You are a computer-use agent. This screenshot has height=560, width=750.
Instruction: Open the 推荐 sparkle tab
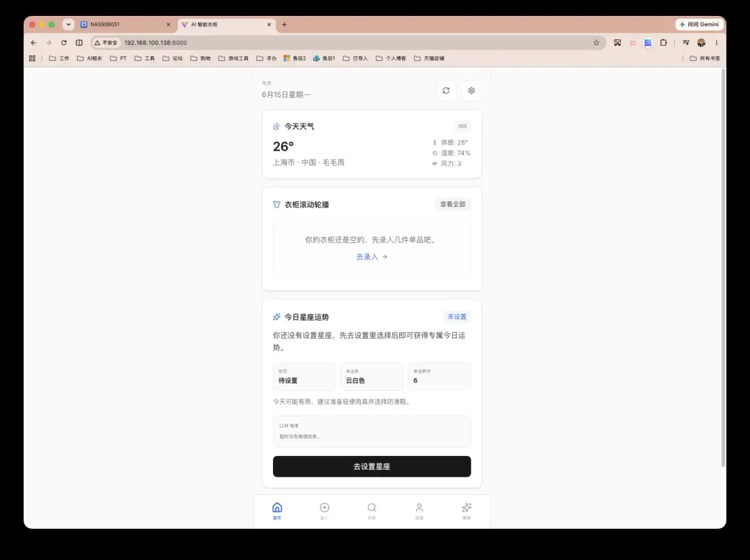click(x=467, y=511)
